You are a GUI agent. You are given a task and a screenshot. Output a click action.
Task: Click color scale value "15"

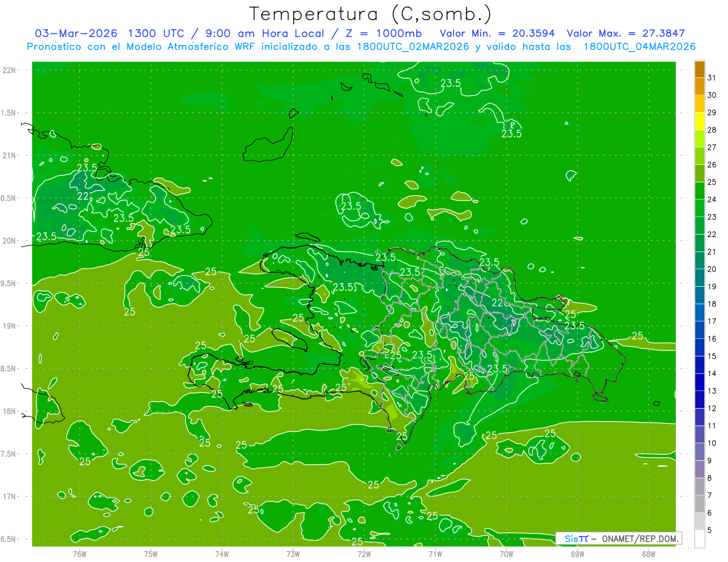click(712, 356)
